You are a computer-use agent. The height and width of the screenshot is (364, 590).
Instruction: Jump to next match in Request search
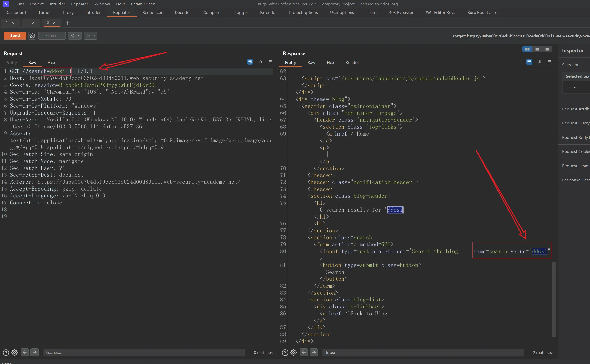(35, 352)
